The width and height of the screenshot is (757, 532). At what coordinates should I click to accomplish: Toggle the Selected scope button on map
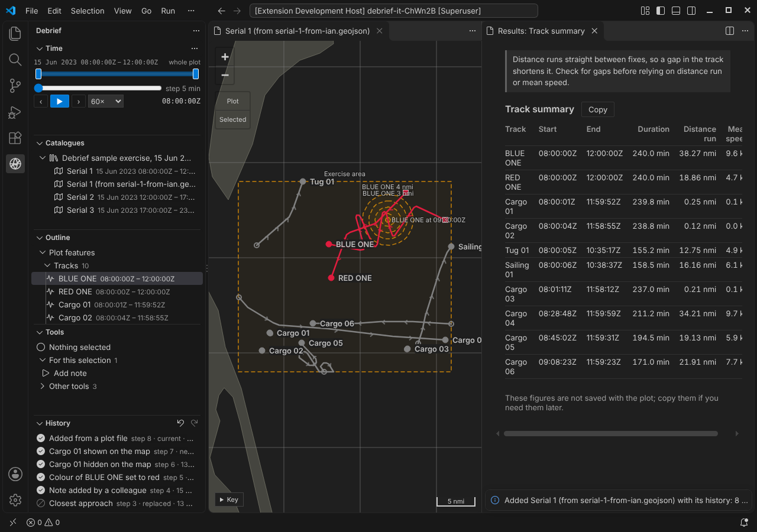233,119
